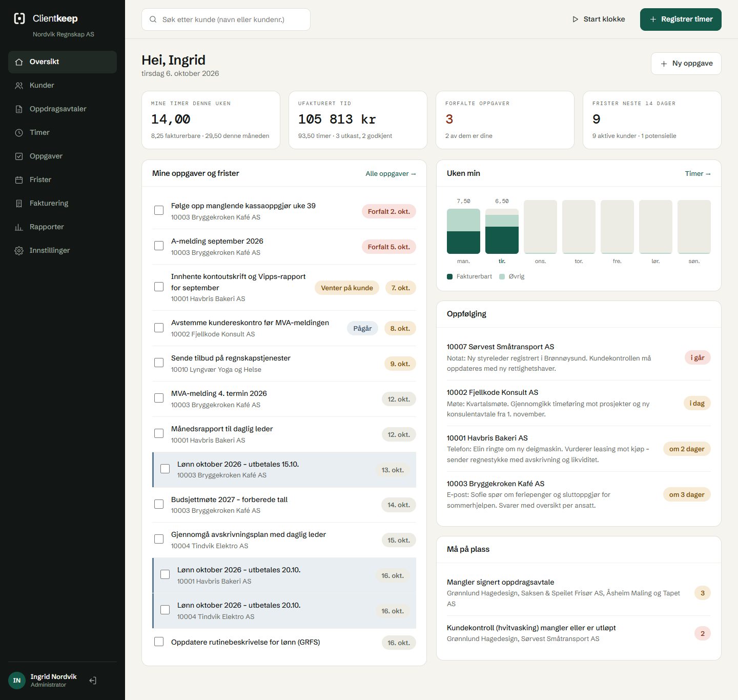Click the document icon beside Oppdragsavtaler
738x700 pixels.
tap(19, 109)
